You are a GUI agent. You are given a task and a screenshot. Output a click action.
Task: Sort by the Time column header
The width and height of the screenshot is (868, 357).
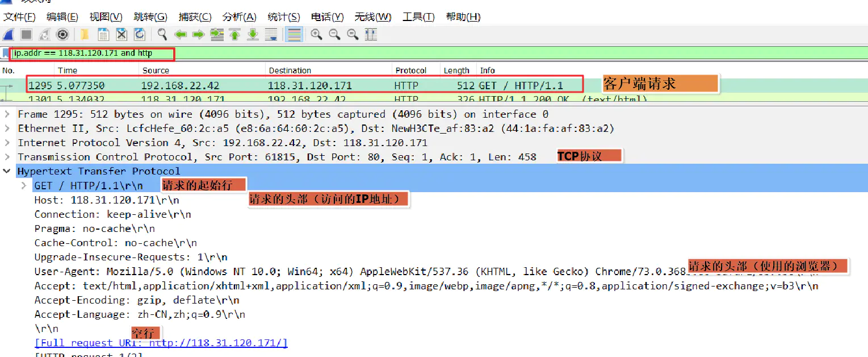tap(97, 70)
